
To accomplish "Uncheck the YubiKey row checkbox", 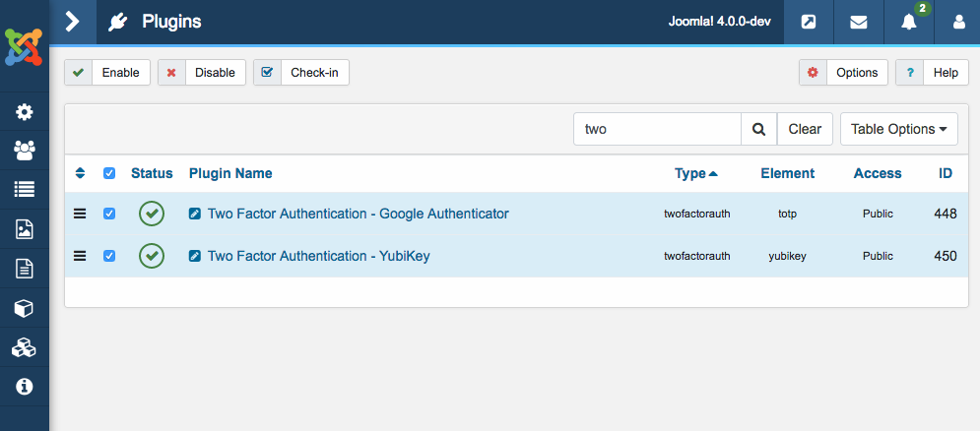I will point(109,256).
